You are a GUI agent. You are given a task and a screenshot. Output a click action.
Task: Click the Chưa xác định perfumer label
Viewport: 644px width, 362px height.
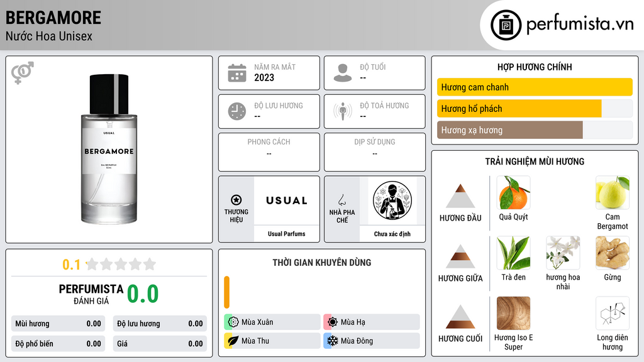coord(392,234)
